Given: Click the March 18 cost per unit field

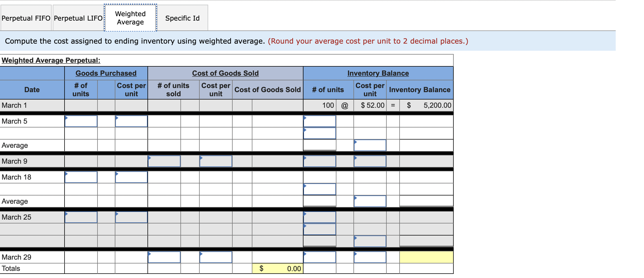Looking at the screenshot, I should (131, 177).
